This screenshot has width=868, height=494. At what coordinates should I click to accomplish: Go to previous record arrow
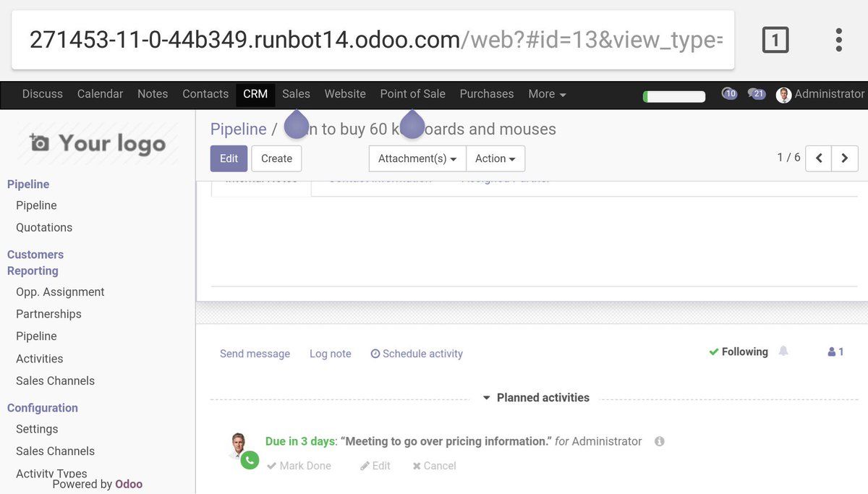pos(819,158)
